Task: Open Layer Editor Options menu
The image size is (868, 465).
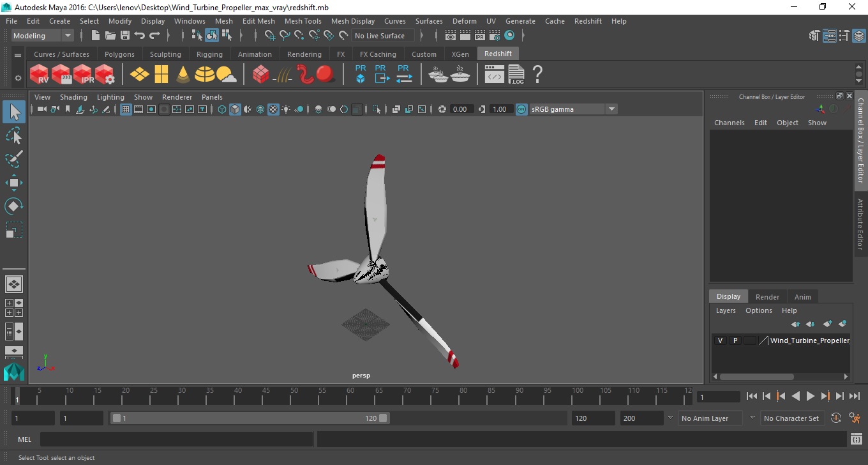Action: (759, 310)
